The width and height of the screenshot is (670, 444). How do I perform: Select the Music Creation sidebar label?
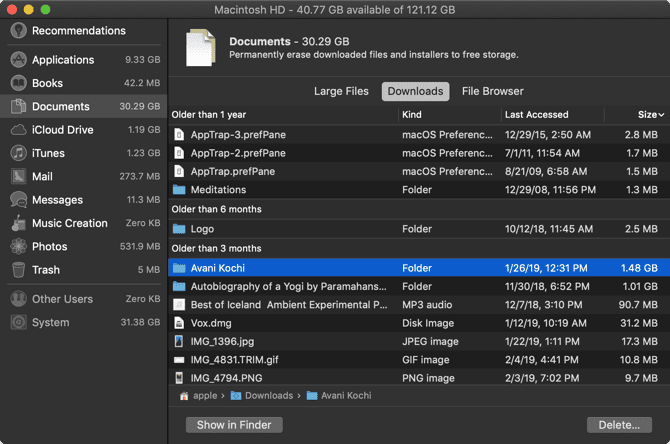point(70,223)
